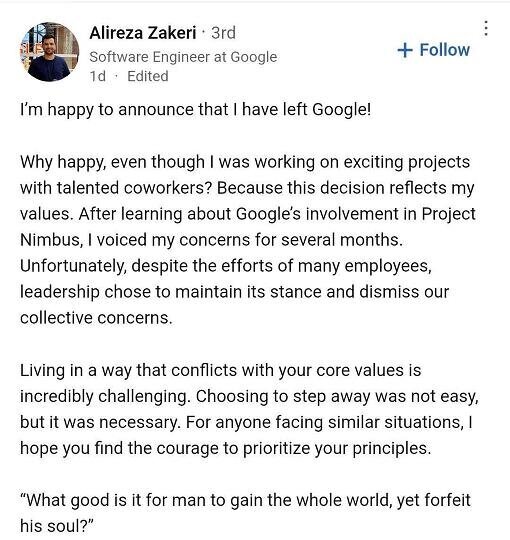
Task: Open the three-dot post options menu
Action: (x=486, y=28)
